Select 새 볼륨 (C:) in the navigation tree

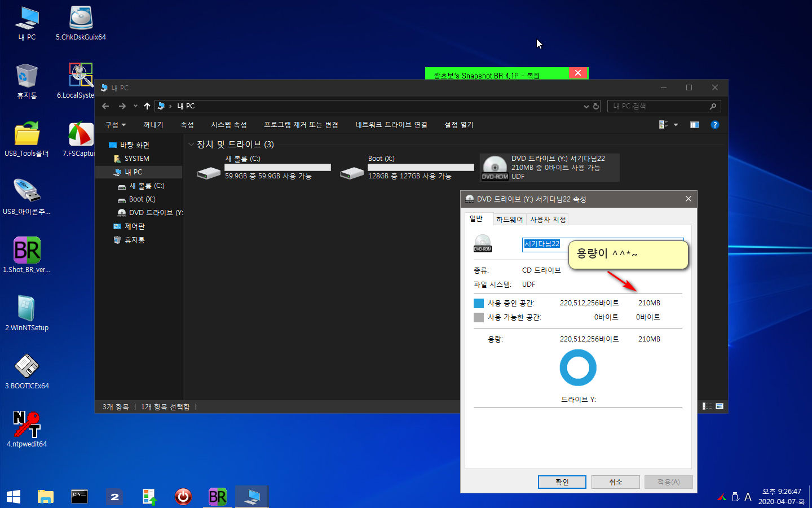click(147, 186)
